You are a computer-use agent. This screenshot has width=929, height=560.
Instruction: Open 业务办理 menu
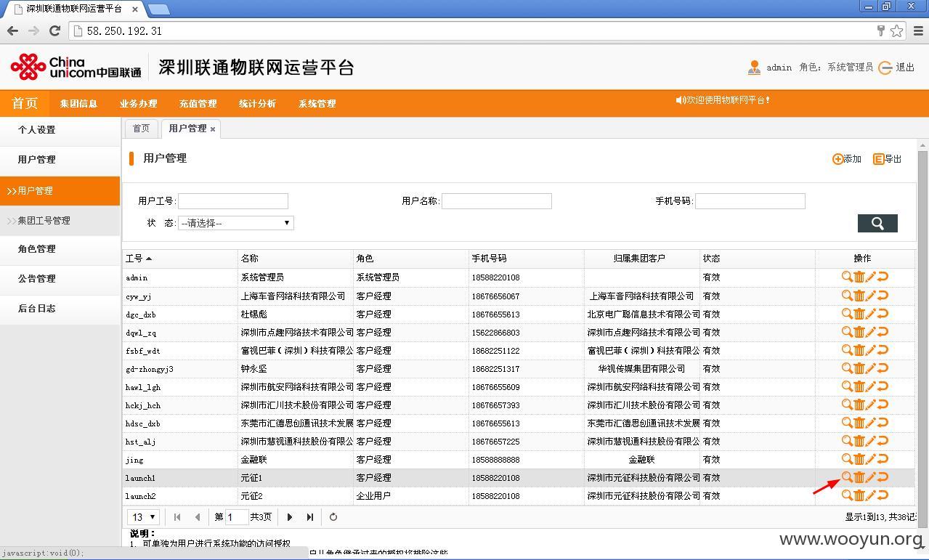click(x=138, y=103)
